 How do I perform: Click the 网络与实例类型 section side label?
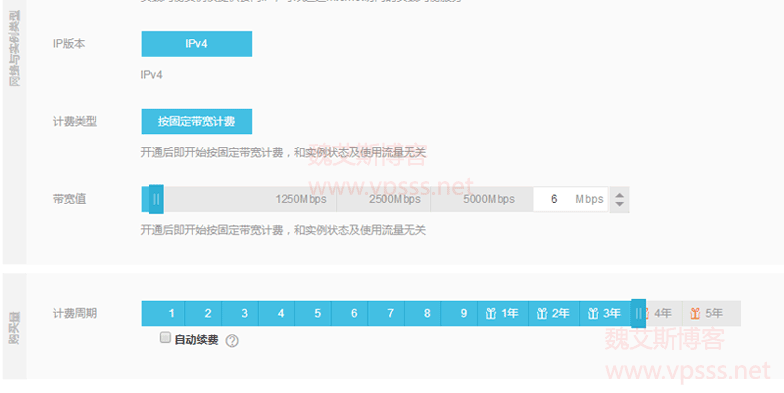click(x=14, y=48)
